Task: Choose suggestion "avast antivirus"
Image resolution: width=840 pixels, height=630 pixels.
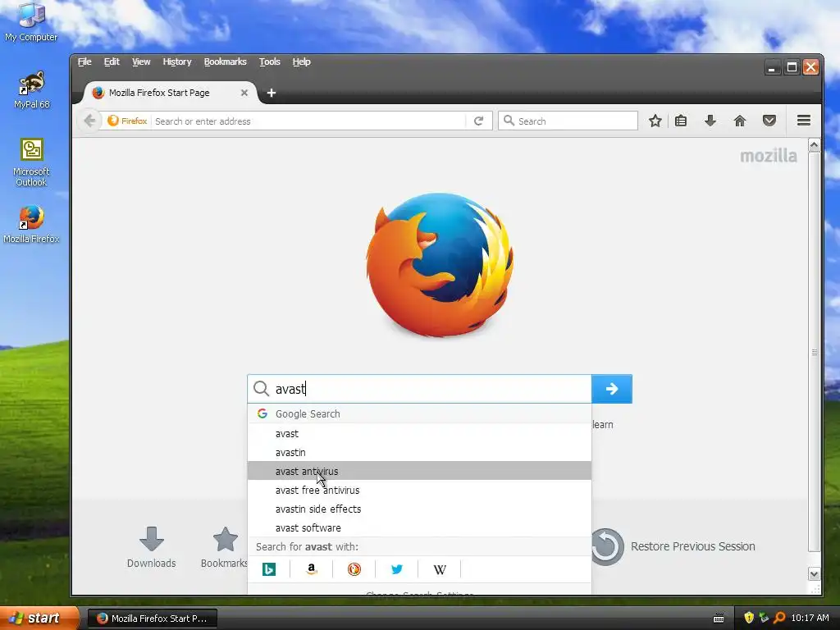Action: click(419, 471)
